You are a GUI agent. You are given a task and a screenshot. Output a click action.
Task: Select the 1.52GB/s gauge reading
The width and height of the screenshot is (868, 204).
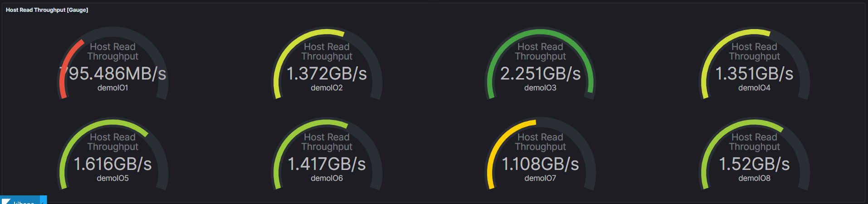point(754,164)
